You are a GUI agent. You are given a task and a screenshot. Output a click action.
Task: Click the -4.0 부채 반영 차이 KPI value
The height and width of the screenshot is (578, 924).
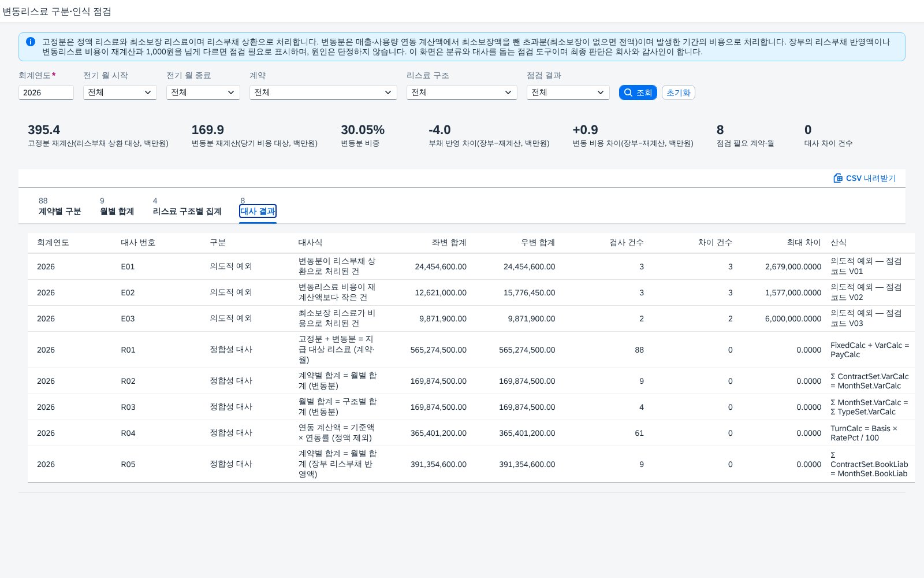(x=439, y=130)
